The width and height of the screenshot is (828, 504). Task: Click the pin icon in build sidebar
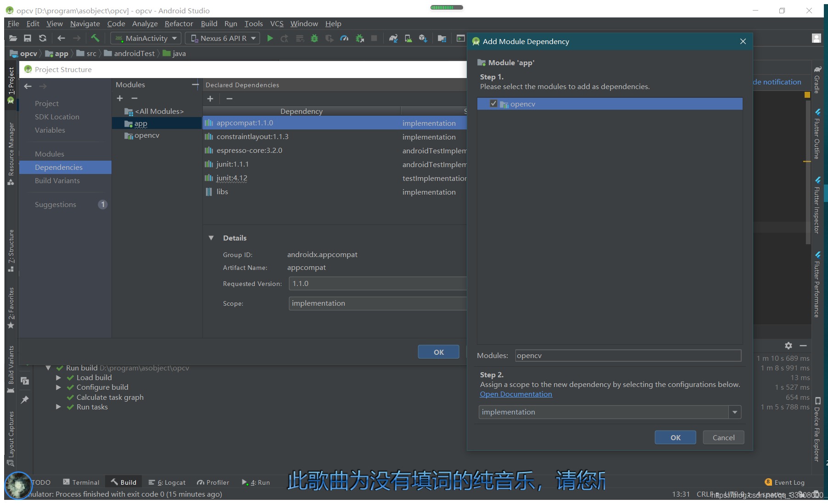[x=25, y=400]
